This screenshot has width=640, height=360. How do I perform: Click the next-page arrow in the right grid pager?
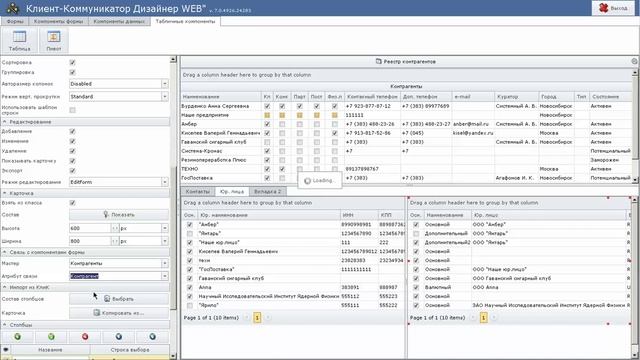(x=494, y=317)
